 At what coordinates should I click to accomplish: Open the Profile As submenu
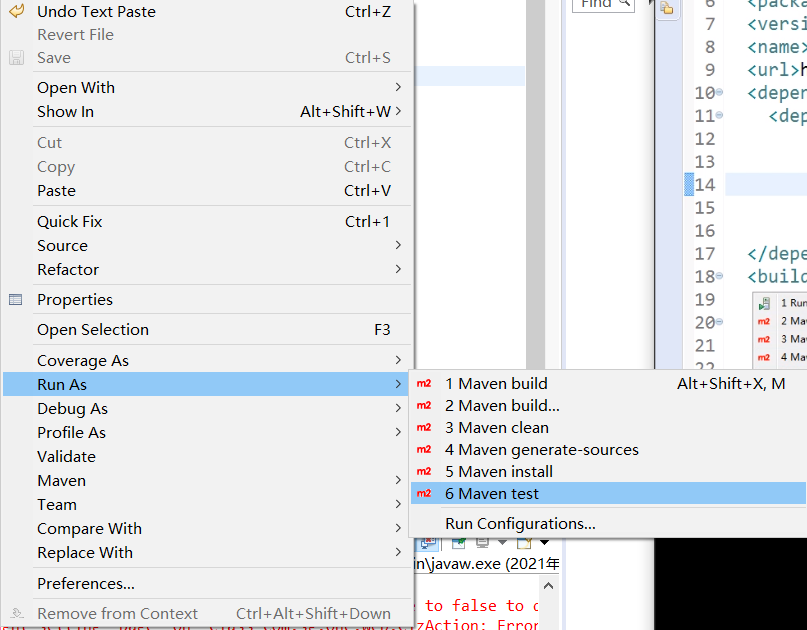(x=207, y=432)
